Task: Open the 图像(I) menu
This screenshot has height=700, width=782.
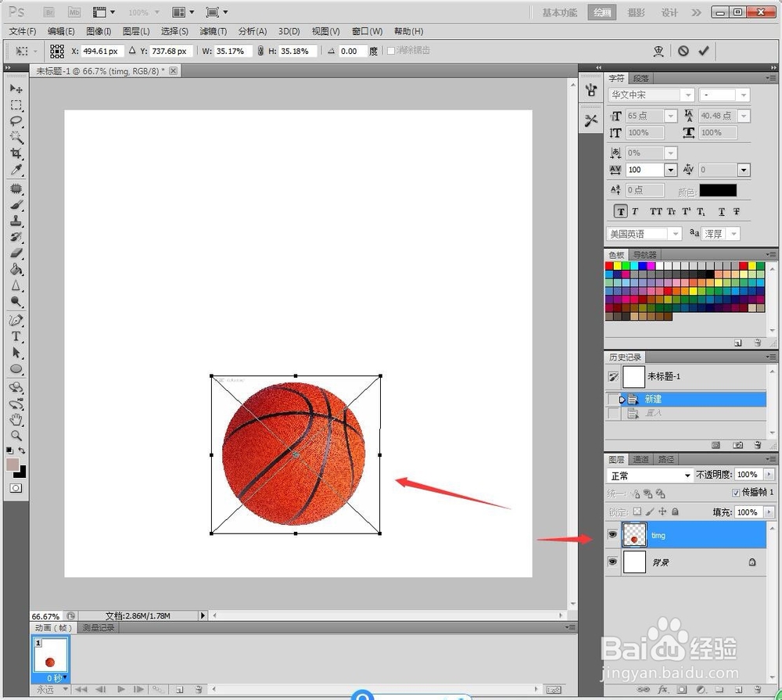Action: (99, 31)
